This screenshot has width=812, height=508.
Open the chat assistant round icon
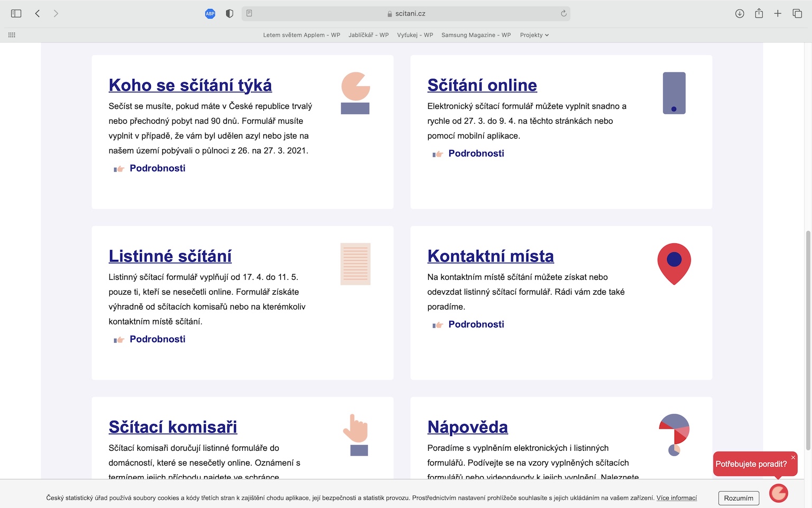tap(779, 493)
